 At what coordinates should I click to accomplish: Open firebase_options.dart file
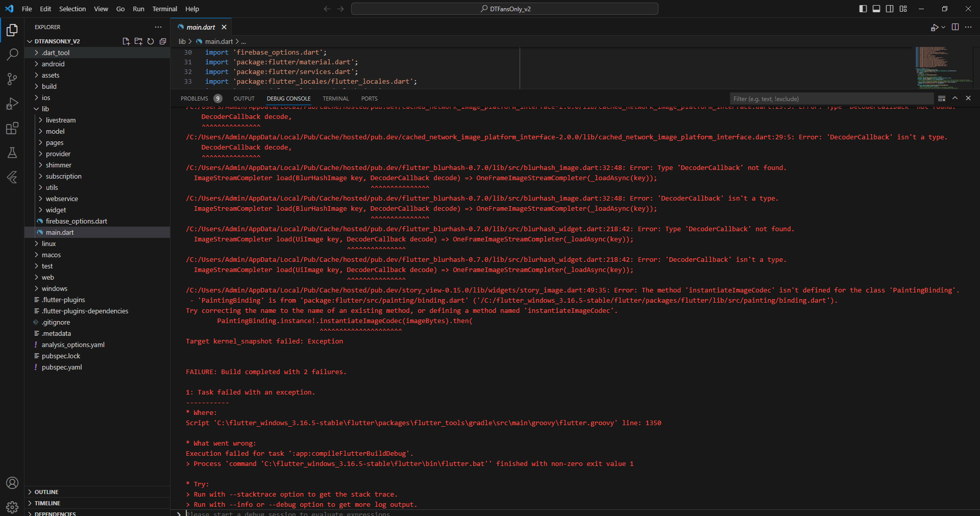(x=97, y=221)
